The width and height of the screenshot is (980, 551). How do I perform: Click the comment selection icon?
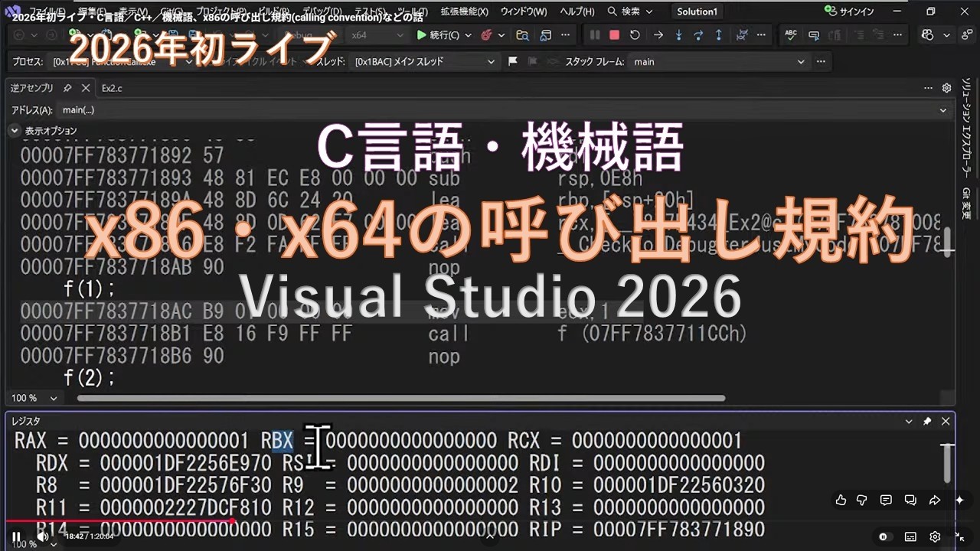click(x=814, y=35)
